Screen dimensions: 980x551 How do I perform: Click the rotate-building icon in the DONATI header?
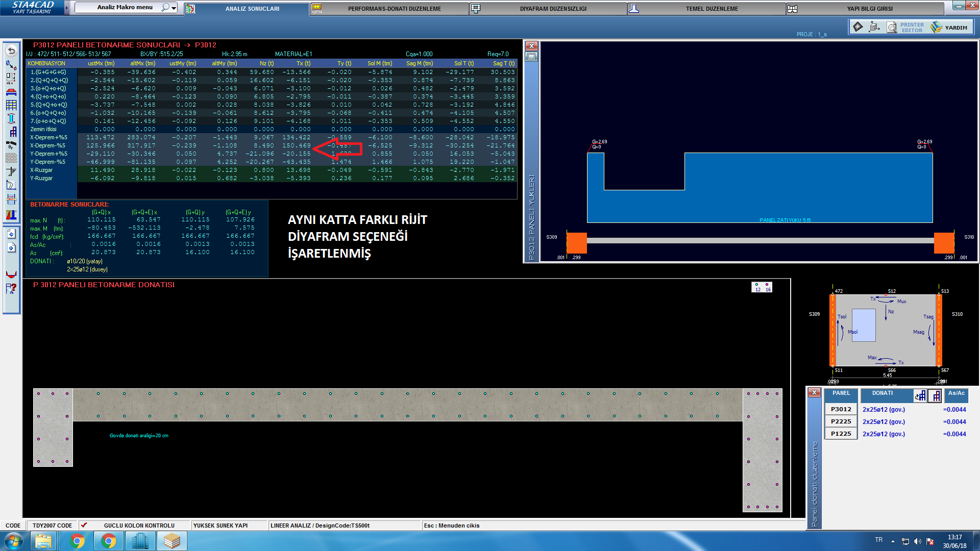point(920,396)
